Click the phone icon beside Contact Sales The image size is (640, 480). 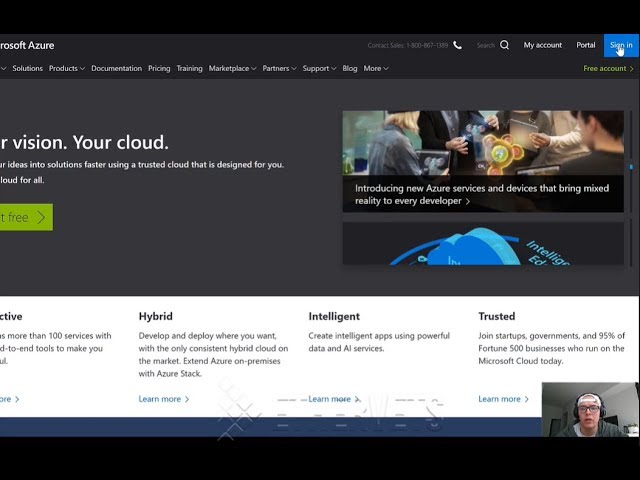coord(458,45)
